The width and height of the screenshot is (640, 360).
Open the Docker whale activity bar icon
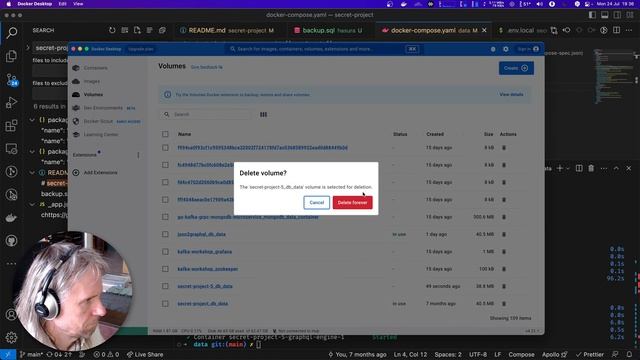11,218
